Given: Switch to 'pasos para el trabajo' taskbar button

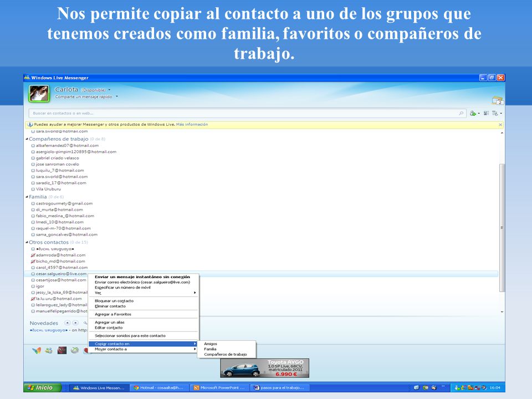Looking at the screenshot, I should coord(279,388).
